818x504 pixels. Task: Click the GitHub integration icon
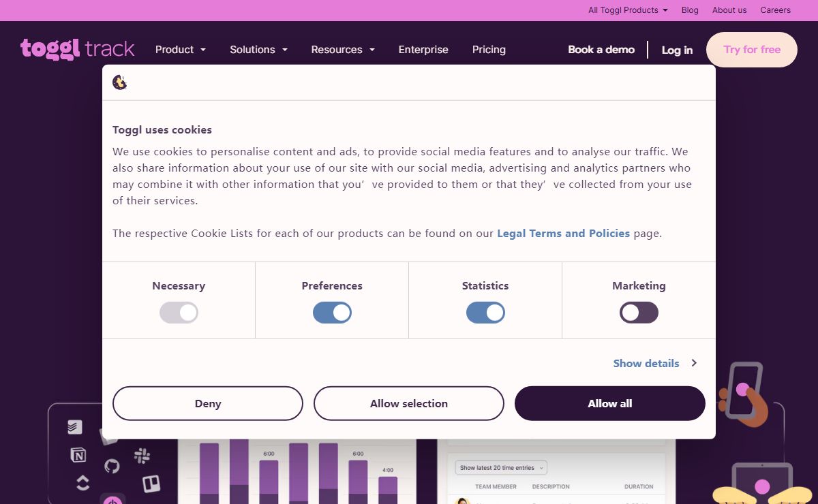click(x=112, y=466)
